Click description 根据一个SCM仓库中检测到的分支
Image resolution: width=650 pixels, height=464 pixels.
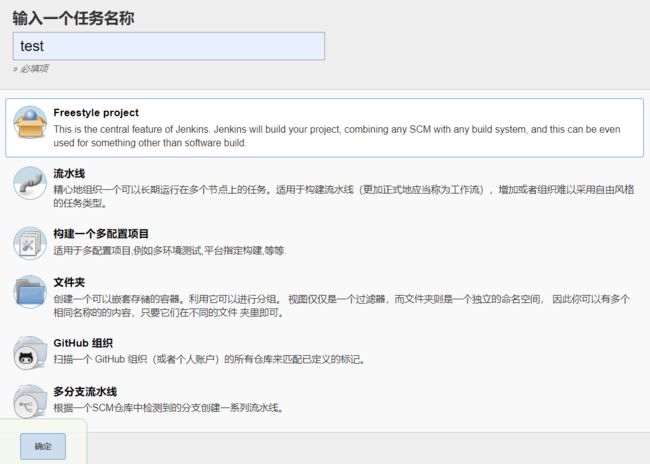pos(168,408)
